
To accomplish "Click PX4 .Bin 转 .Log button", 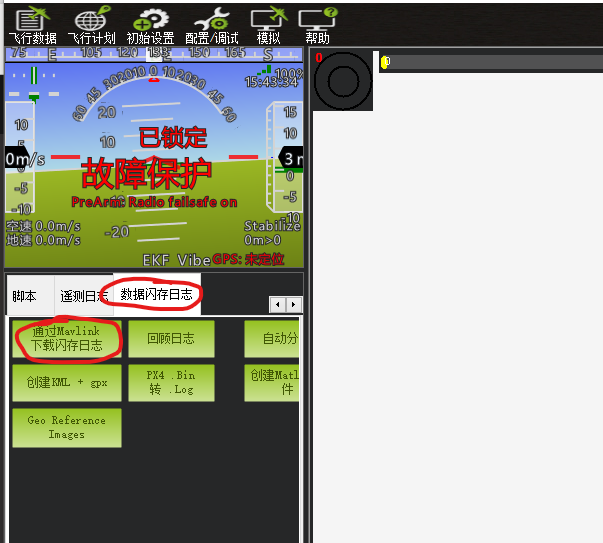I will (x=171, y=383).
